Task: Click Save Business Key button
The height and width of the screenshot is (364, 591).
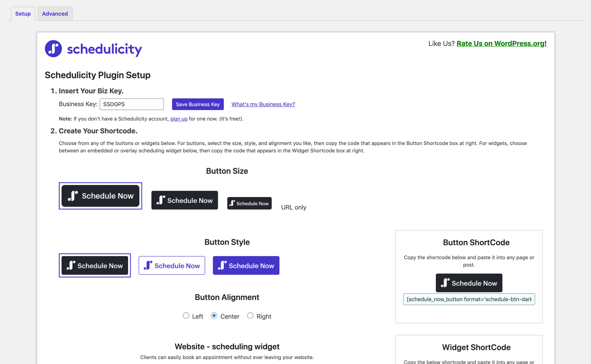Action: pyautogui.click(x=198, y=104)
